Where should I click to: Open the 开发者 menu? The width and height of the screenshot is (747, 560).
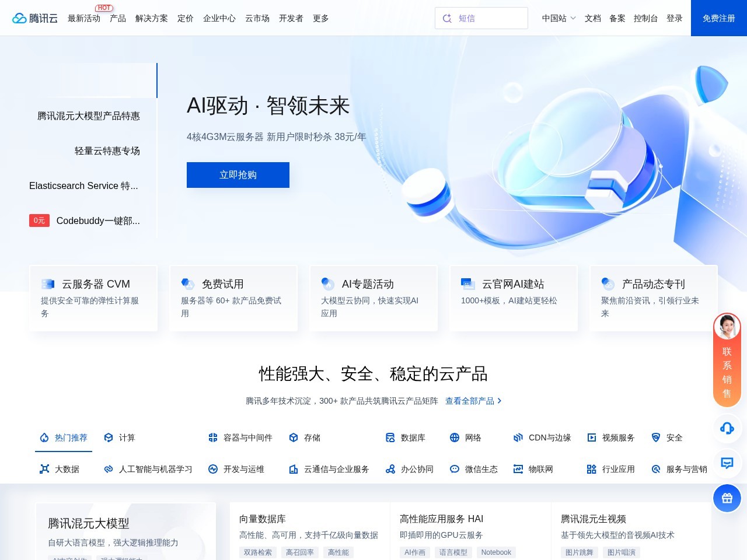[x=291, y=18]
